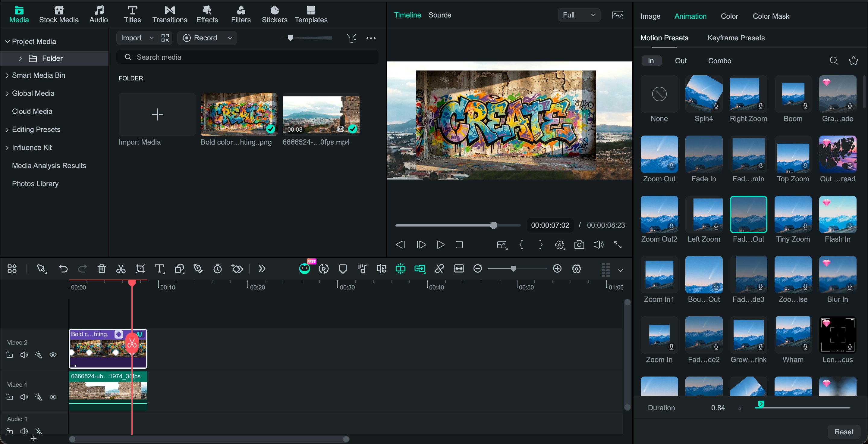Take a snapshot with camera icon
This screenshot has width=868, height=444.
tap(579, 245)
